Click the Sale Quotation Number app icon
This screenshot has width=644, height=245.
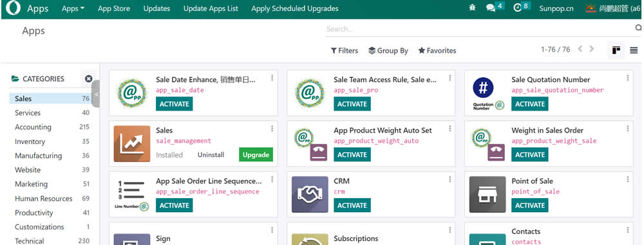pos(488,94)
